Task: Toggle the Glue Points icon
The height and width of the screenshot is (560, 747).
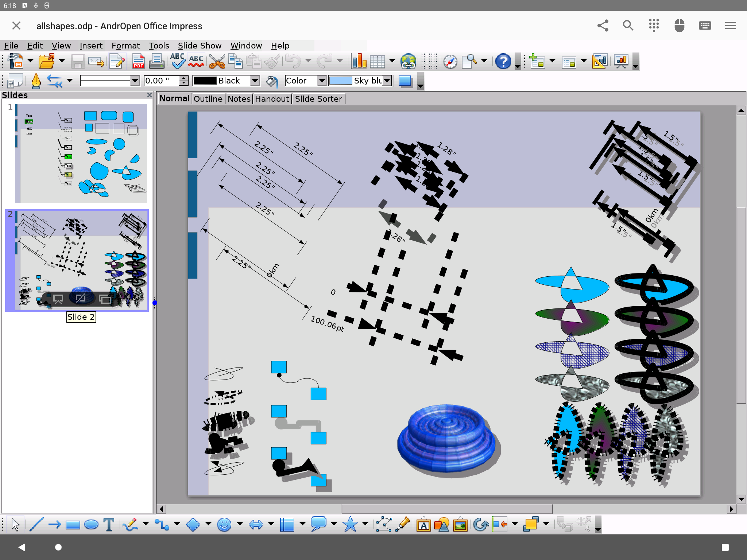Action: coord(403,525)
